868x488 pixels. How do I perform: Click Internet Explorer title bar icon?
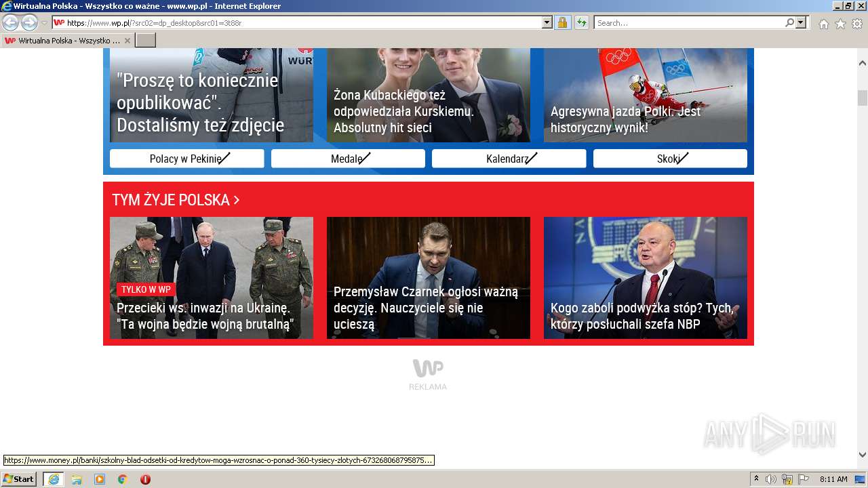tap(6, 6)
